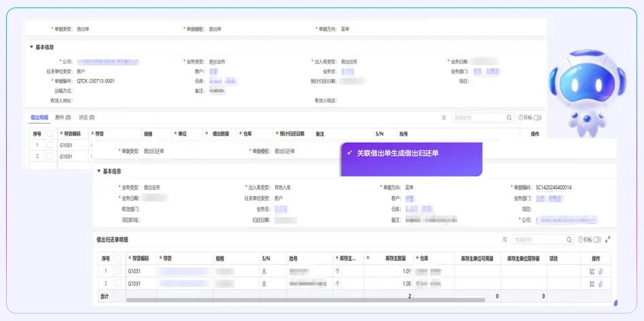This screenshot has height=321, width=644.
Task: Expand return detail table to fullscreen
Action: pos(607,240)
